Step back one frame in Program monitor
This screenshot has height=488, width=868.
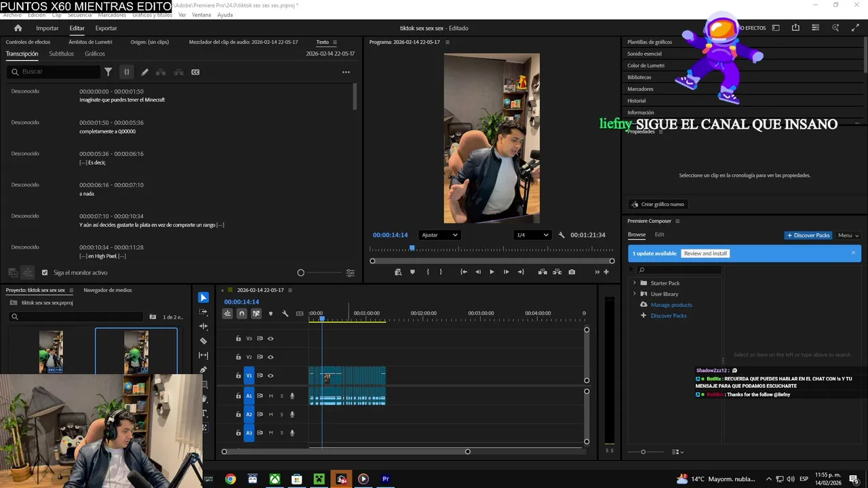pyautogui.click(x=478, y=272)
